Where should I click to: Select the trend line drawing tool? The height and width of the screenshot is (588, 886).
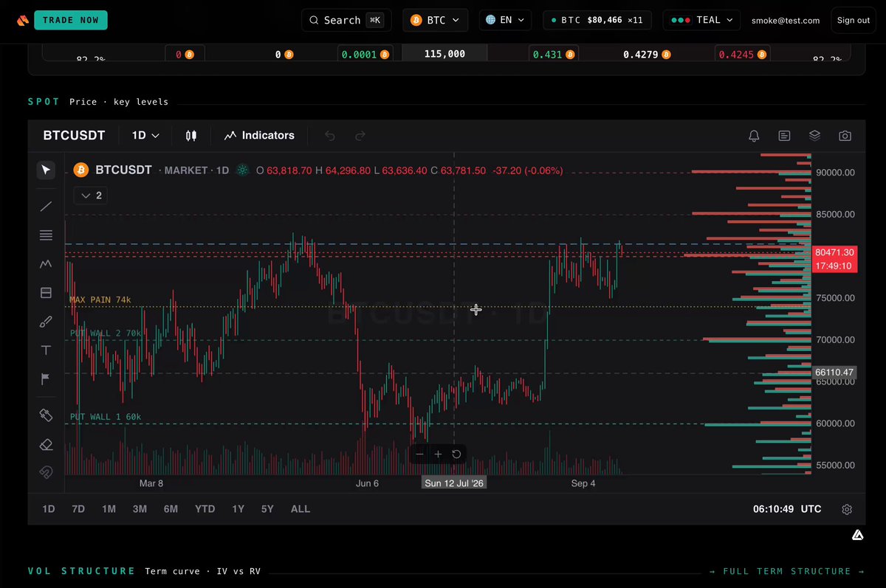pos(46,207)
